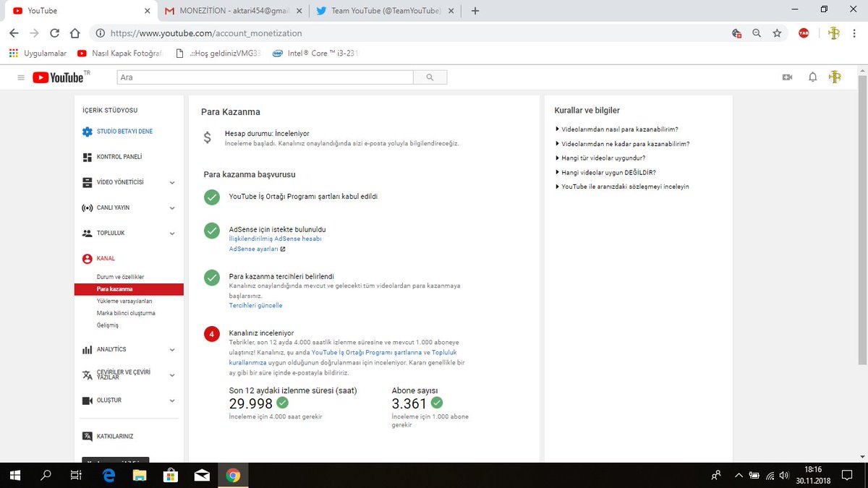868x488 pixels.
Task: Open the YouTube hamburger guide menu
Action: [20, 77]
